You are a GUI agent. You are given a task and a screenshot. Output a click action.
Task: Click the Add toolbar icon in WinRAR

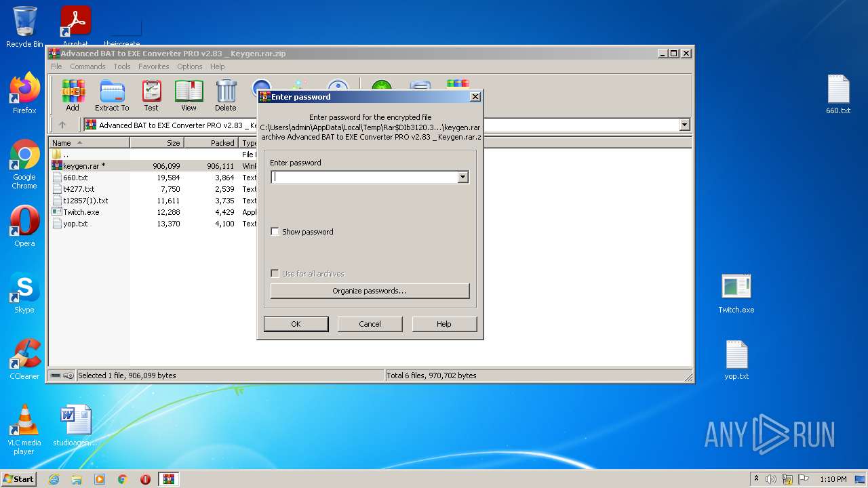point(73,96)
